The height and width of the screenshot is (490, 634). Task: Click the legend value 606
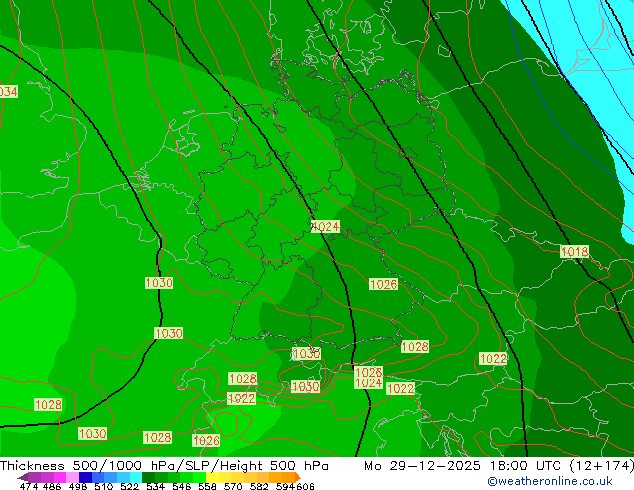305,486
